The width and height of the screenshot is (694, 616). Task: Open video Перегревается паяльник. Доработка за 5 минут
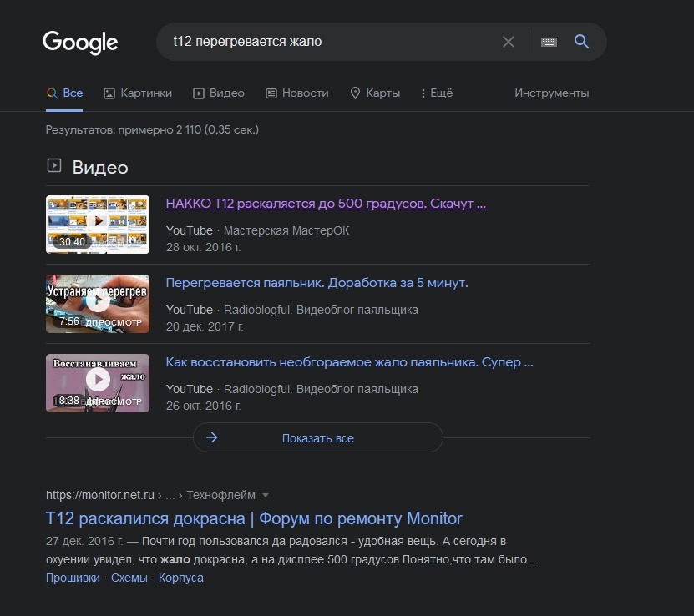click(x=317, y=283)
